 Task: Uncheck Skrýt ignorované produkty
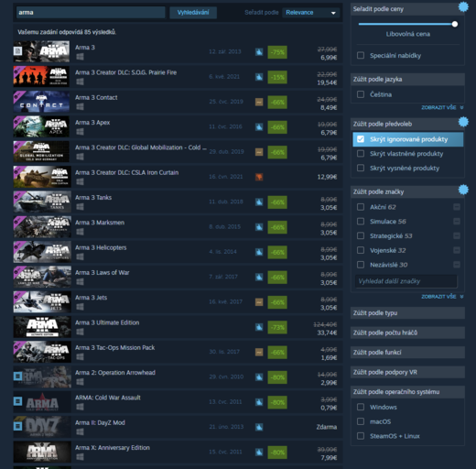coord(361,139)
